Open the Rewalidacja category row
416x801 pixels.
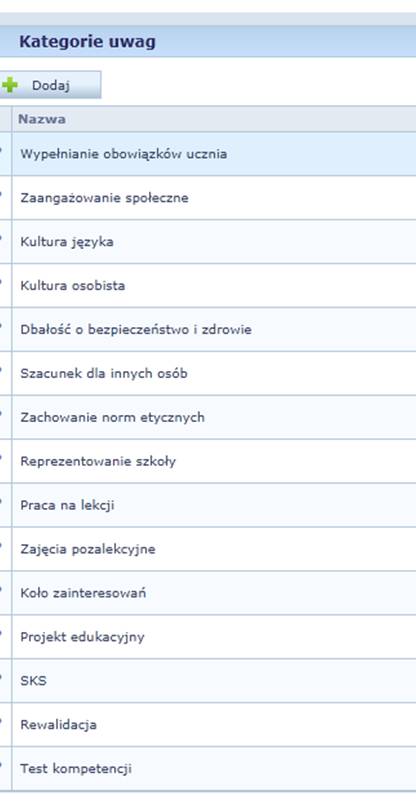coord(214,725)
